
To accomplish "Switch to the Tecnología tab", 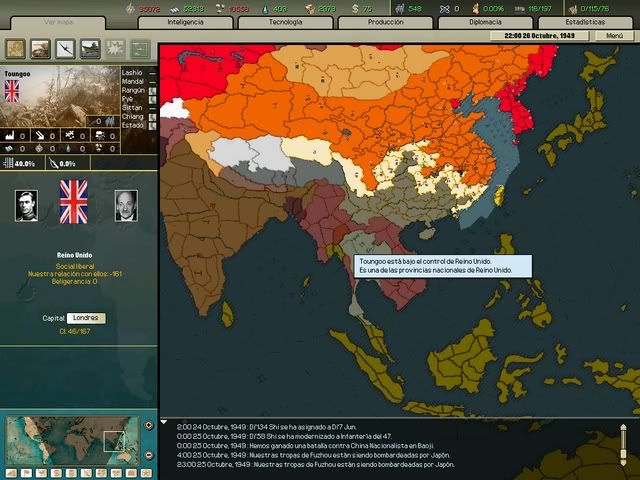I will coord(285,21).
